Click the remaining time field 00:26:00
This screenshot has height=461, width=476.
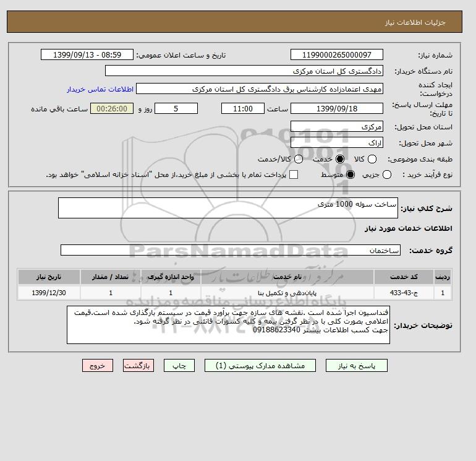pyautogui.click(x=112, y=108)
